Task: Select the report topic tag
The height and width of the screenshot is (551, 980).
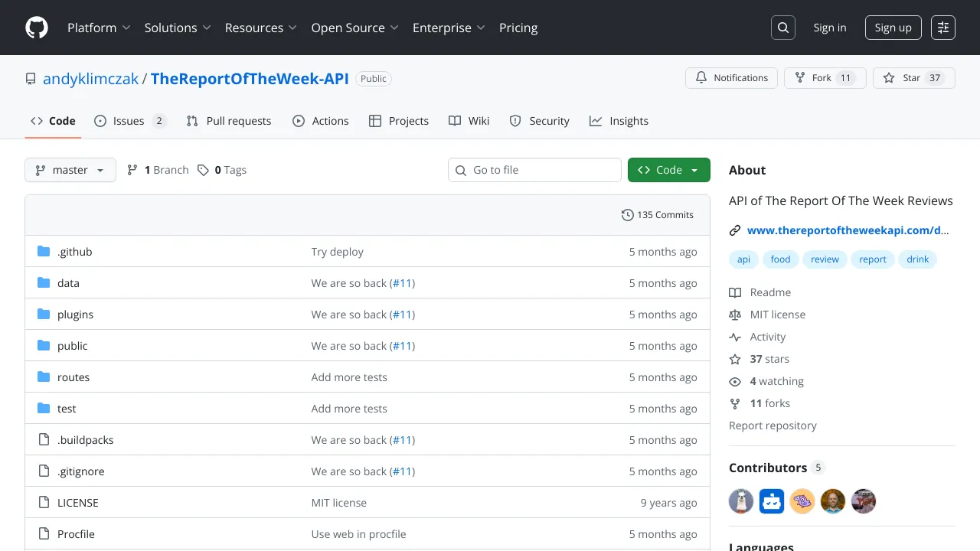Action: [873, 259]
